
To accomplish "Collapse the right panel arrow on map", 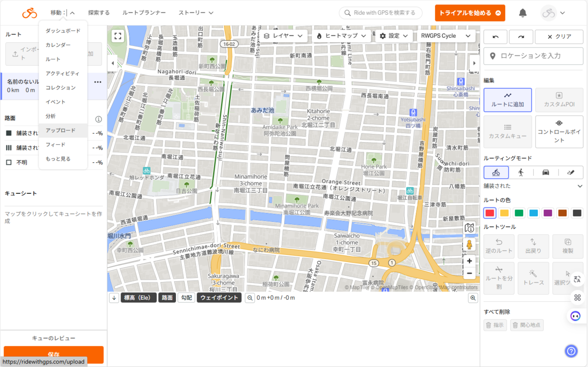I will [x=474, y=63].
